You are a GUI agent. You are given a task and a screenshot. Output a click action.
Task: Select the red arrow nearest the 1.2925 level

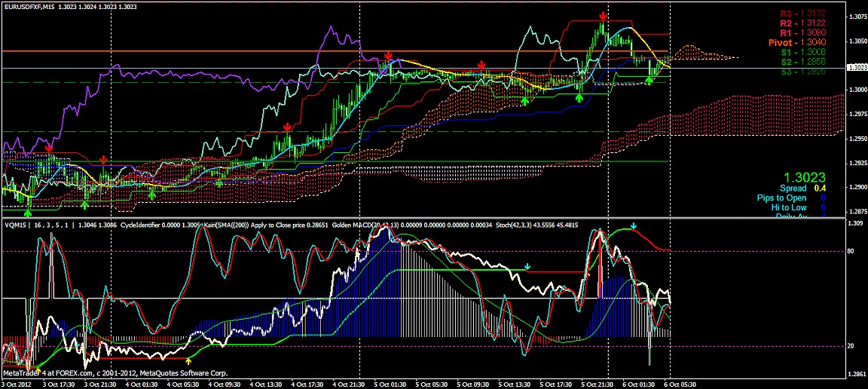point(103,159)
